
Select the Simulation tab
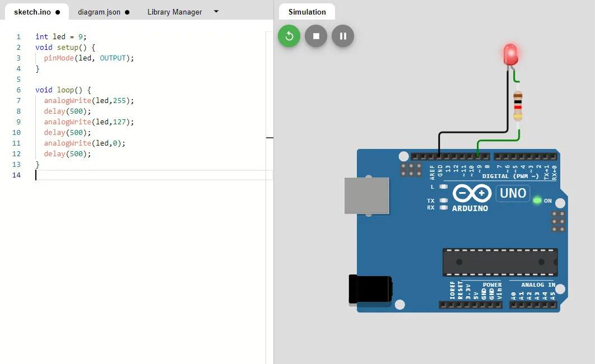[x=307, y=12]
